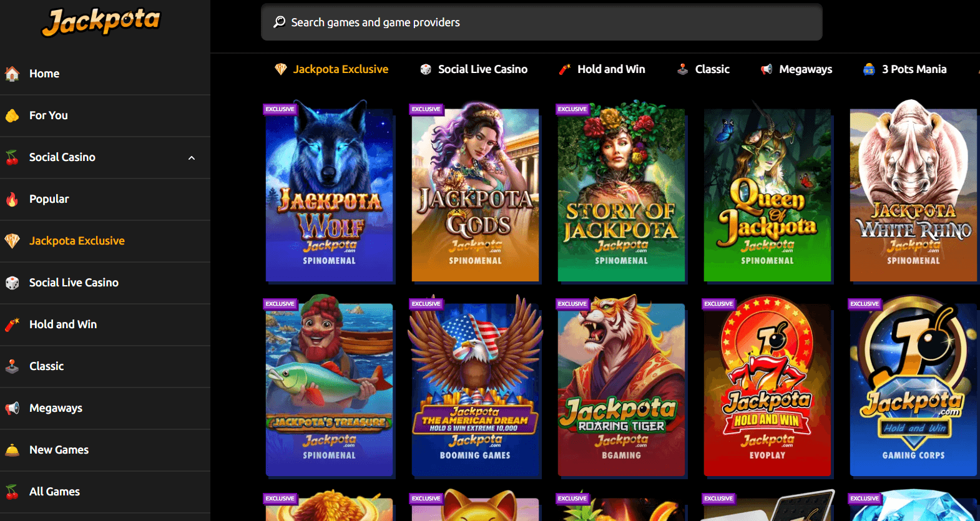Screen dimensions: 980x521
Task: Click the top tab Jackpota Exclusive diamond icon
Action: pos(281,69)
